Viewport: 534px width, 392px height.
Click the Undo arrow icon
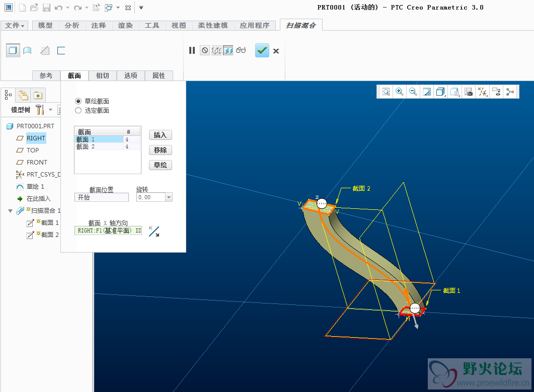[58, 8]
